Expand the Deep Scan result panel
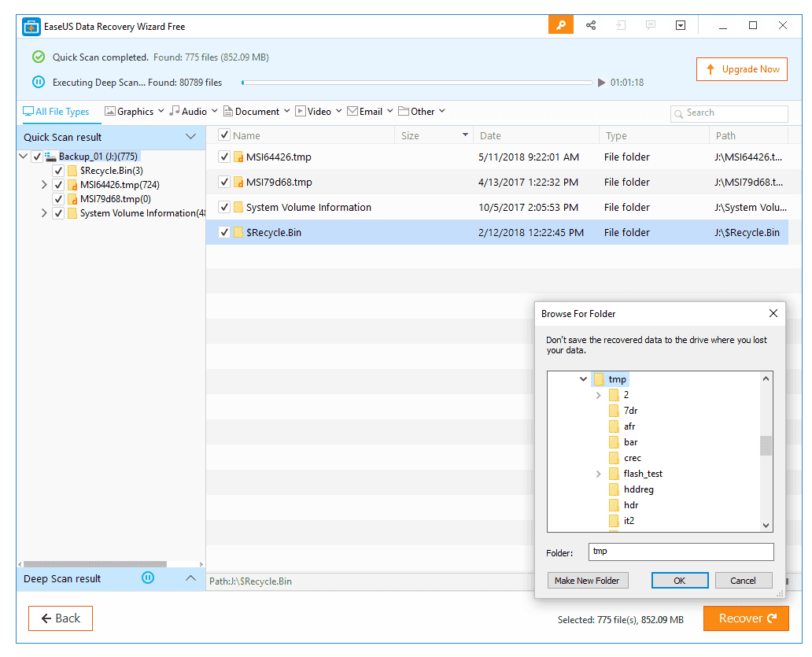 click(190, 578)
